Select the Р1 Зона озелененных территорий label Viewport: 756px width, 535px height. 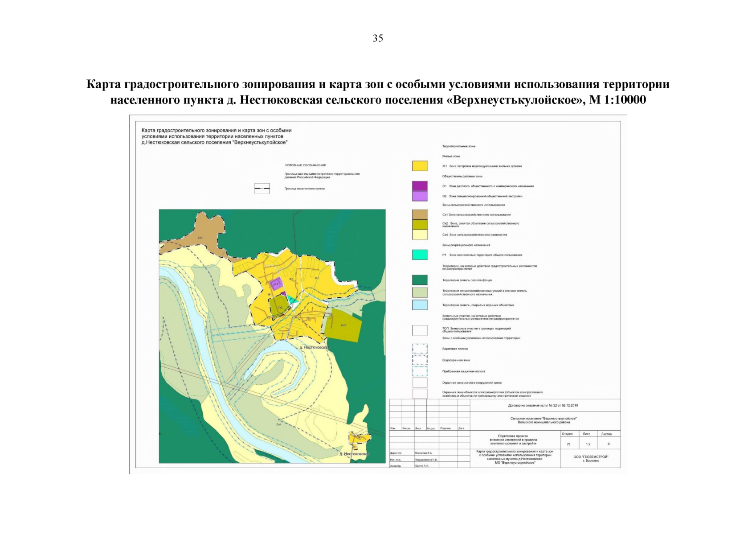click(x=482, y=255)
